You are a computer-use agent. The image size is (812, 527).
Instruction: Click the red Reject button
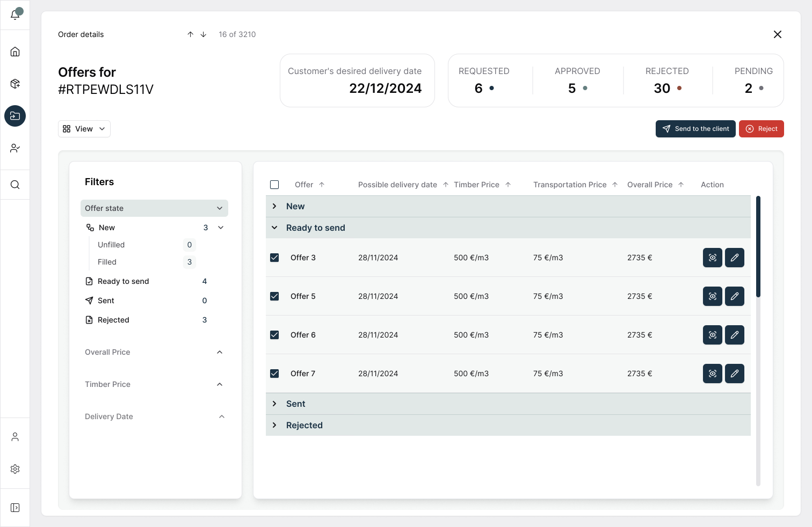(x=762, y=129)
